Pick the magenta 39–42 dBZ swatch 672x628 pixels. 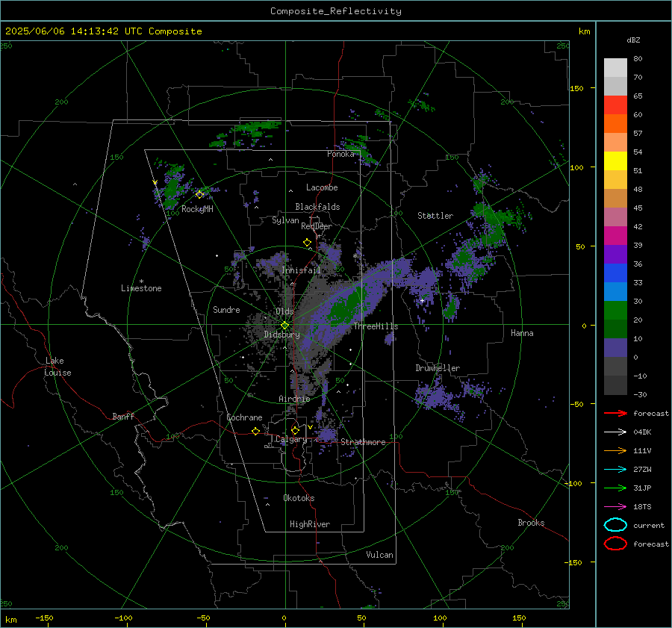[615, 236]
